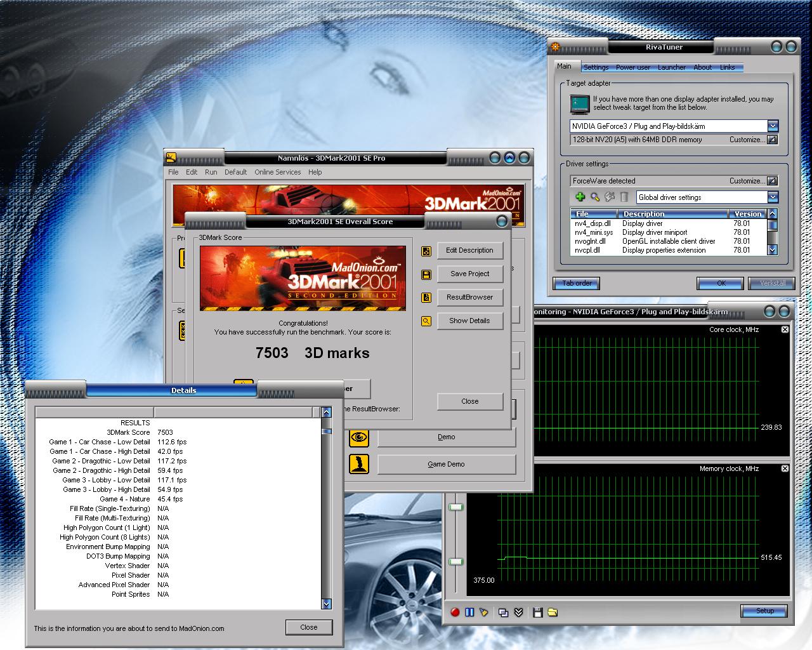Click the 3DMark2001 window title bar icon
The image size is (812, 650).
tap(171, 158)
